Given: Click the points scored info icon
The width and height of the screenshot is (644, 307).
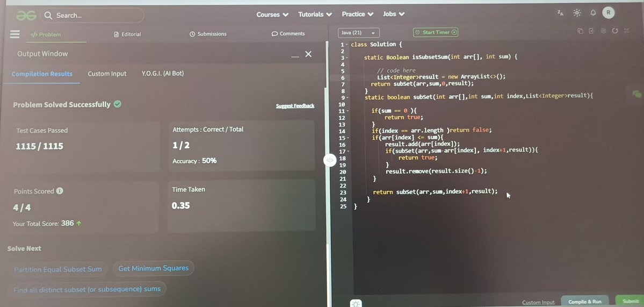Looking at the screenshot, I should point(60,191).
